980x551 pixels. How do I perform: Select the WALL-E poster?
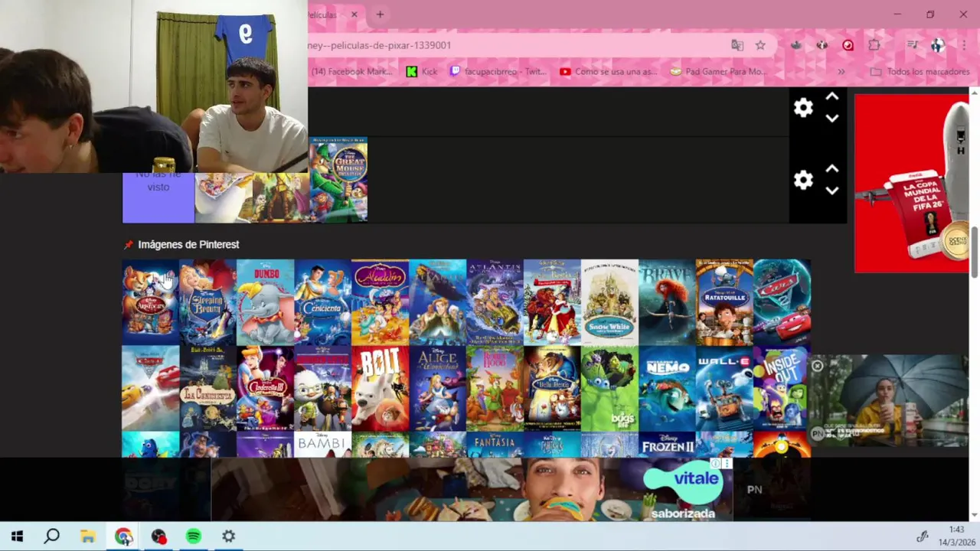coord(724,389)
